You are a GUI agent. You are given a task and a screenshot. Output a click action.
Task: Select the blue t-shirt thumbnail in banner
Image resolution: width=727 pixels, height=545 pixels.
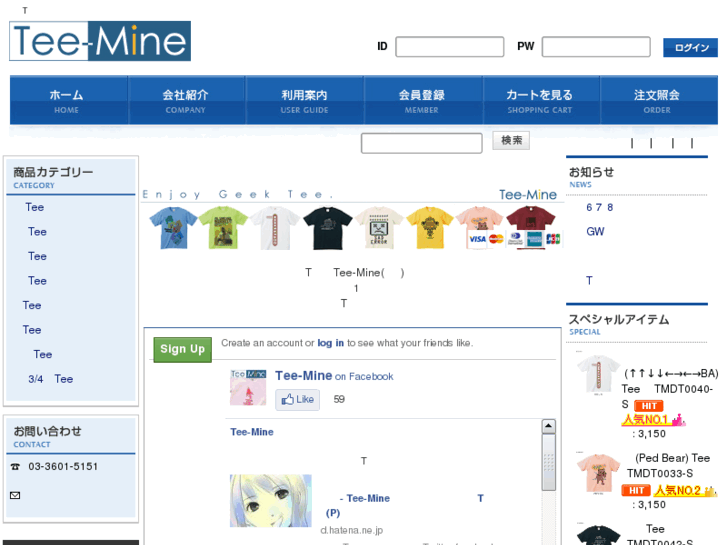pyautogui.click(x=173, y=228)
